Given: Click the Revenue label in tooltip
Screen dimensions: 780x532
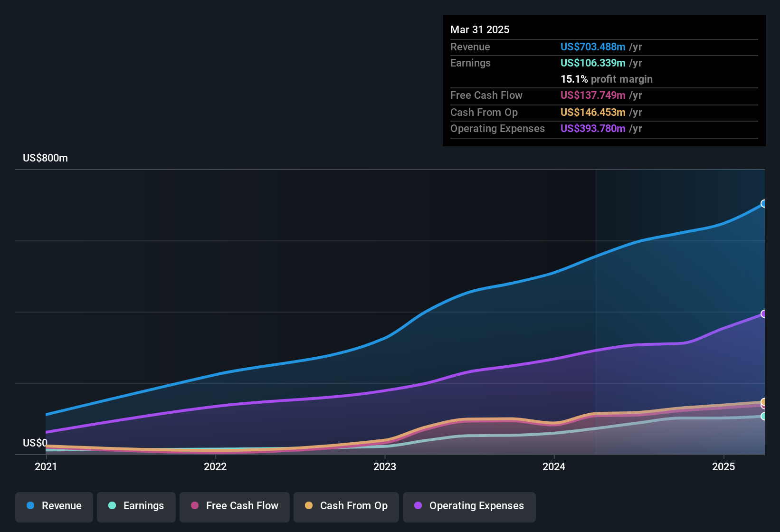Looking at the screenshot, I should pyautogui.click(x=470, y=47).
